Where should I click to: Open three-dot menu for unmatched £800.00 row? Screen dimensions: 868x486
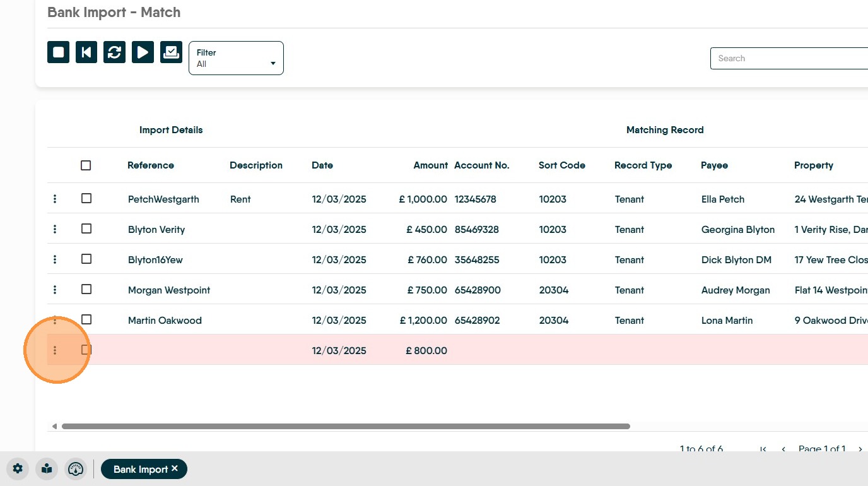click(x=55, y=350)
